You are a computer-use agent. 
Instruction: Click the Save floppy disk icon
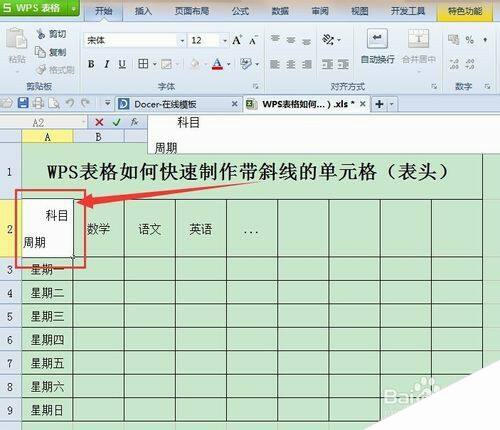[23, 103]
